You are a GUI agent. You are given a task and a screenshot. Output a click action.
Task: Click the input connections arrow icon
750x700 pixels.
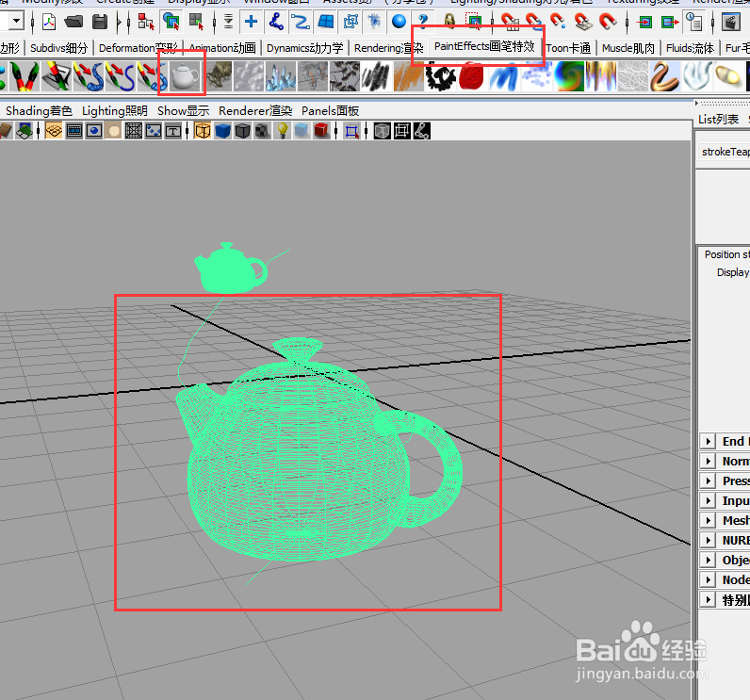coord(644,22)
